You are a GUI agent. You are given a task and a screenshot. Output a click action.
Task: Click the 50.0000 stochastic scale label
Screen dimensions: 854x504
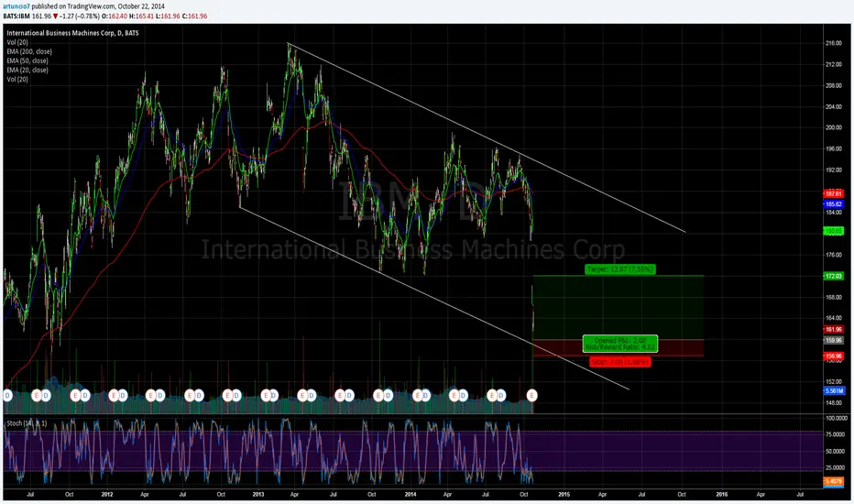(x=836, y=451)
